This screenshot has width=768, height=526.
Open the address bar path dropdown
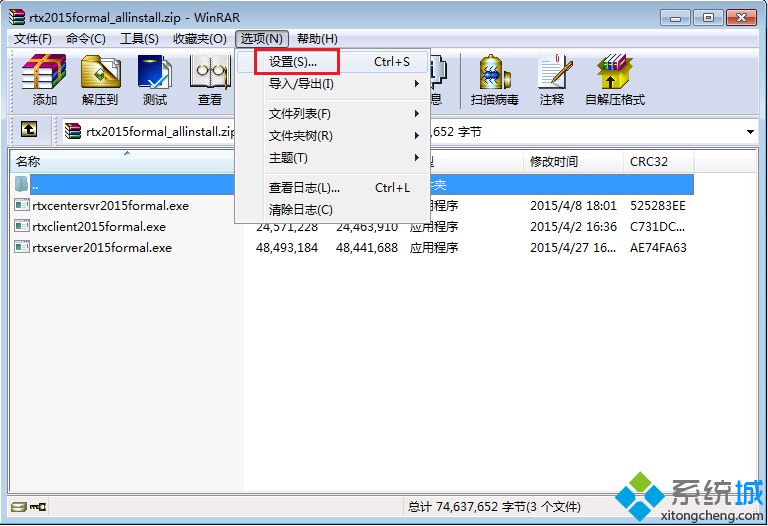point(750,131)
